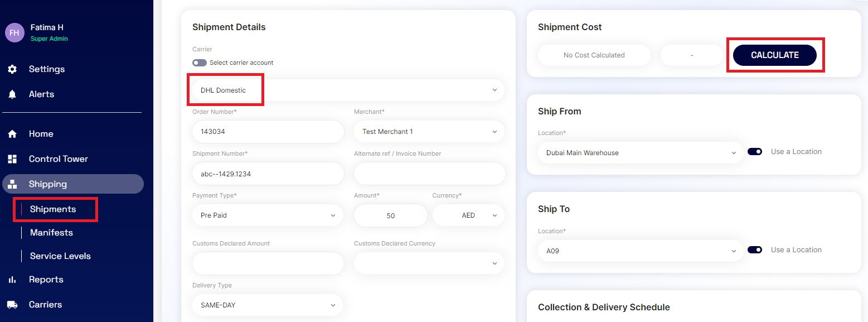Click the Reports bar chart icon

[x=12, y=280]
